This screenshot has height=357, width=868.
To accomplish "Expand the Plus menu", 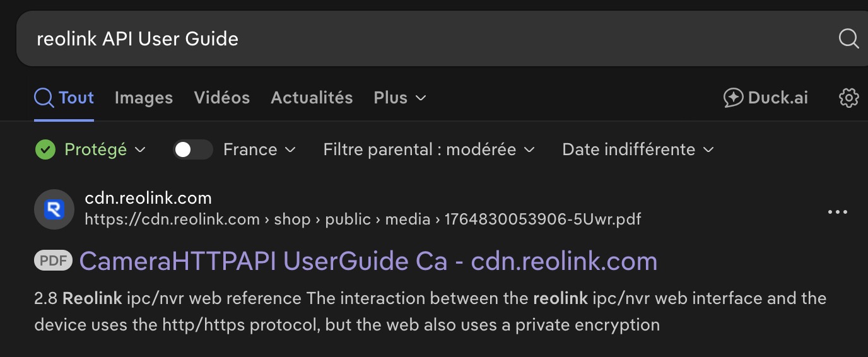I will (399, 98).
